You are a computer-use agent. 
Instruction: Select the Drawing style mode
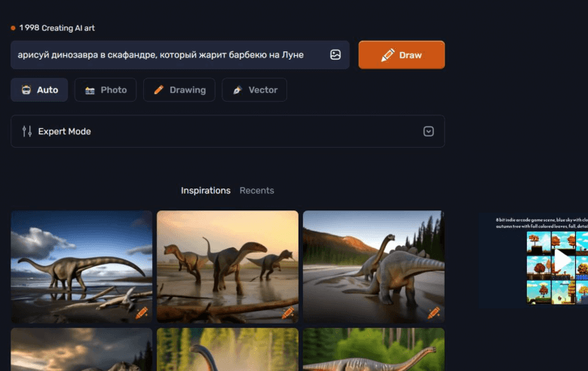coord(179,90)
